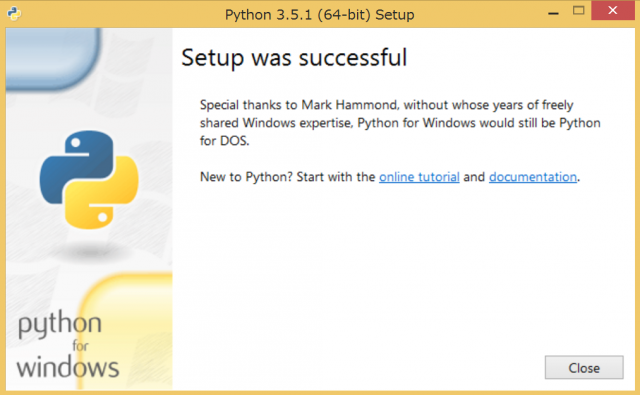Click the blue rounded shape atop sidebar
This screenshot has height=395, width=640.
coord(53,58)
